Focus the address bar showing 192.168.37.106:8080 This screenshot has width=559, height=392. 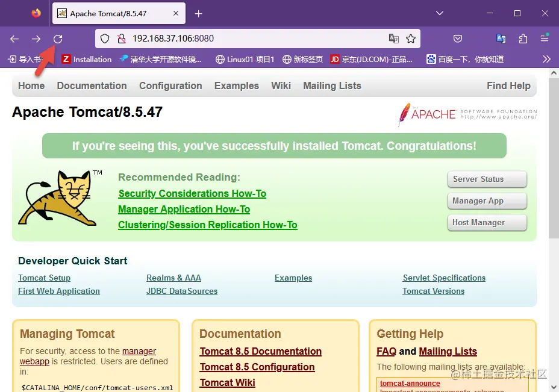(x=257, y=39)
